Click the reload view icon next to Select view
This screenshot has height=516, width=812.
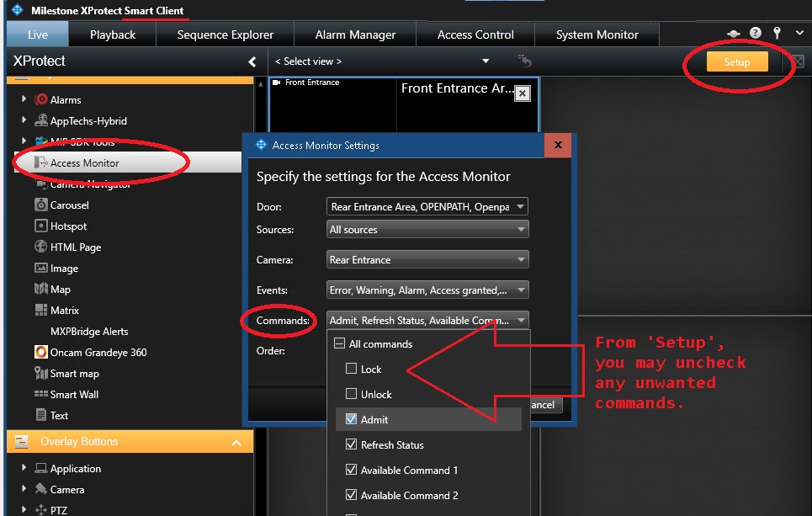point(524,61)
